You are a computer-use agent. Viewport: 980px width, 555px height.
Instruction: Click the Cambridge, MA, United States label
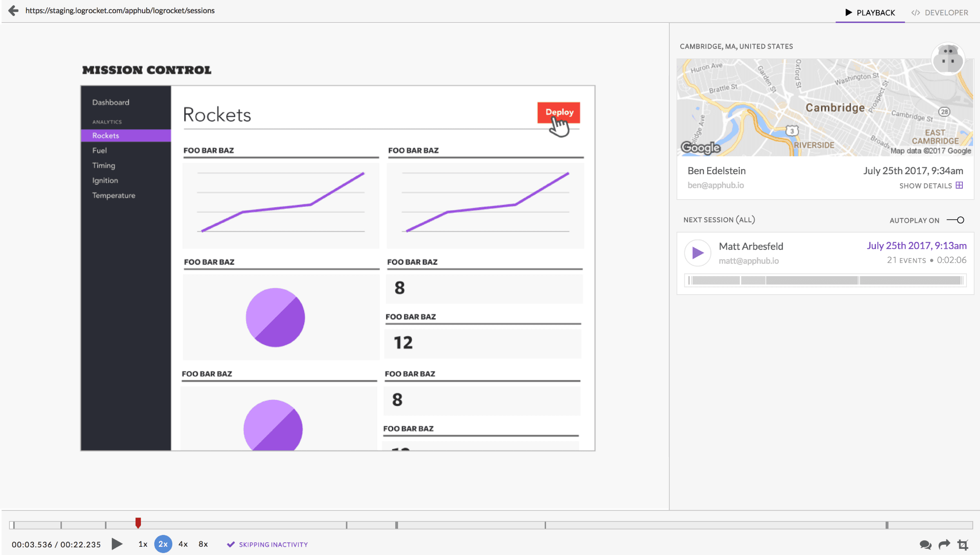[x=736, y=46]
